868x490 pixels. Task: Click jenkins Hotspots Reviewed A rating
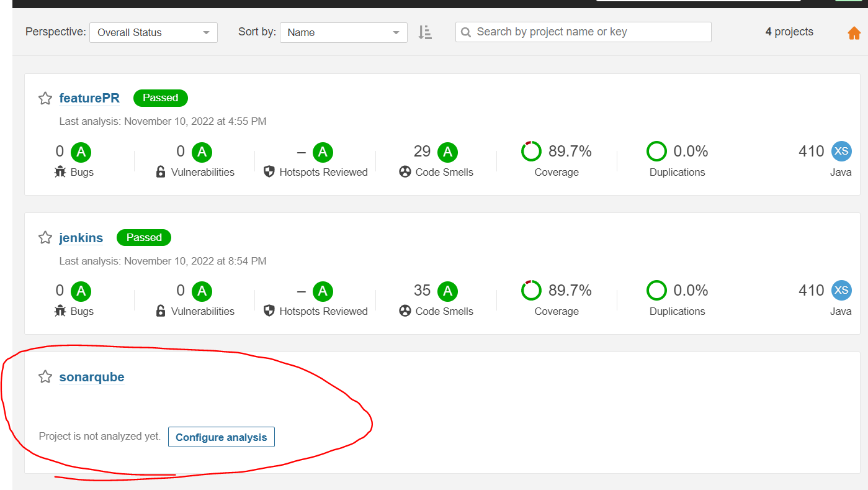pyautogui.click(x=323, y=291)
